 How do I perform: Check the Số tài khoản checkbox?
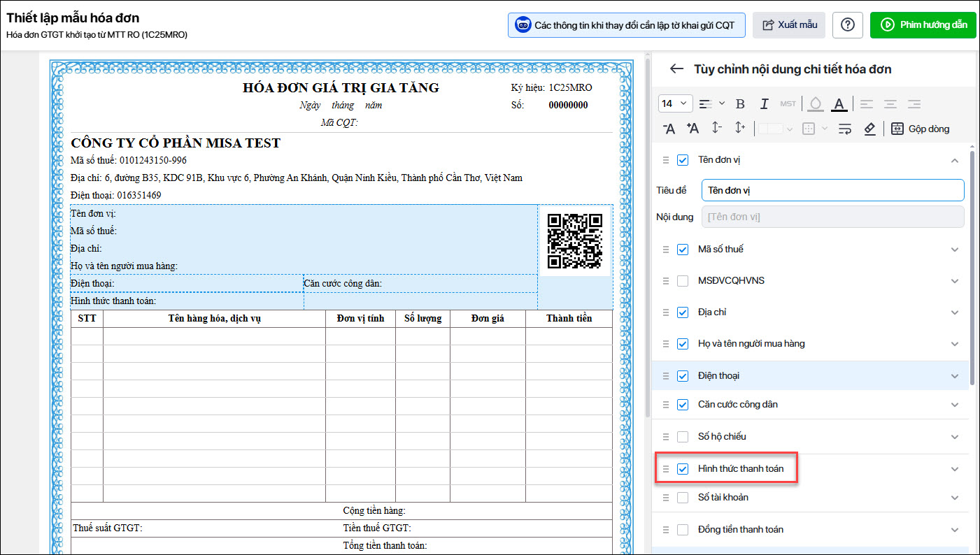point(683,498)
